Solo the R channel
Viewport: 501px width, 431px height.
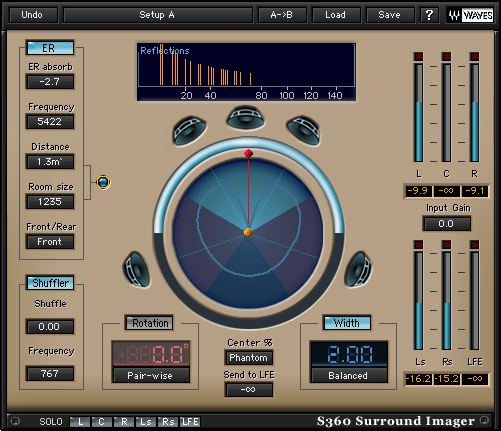124,422
